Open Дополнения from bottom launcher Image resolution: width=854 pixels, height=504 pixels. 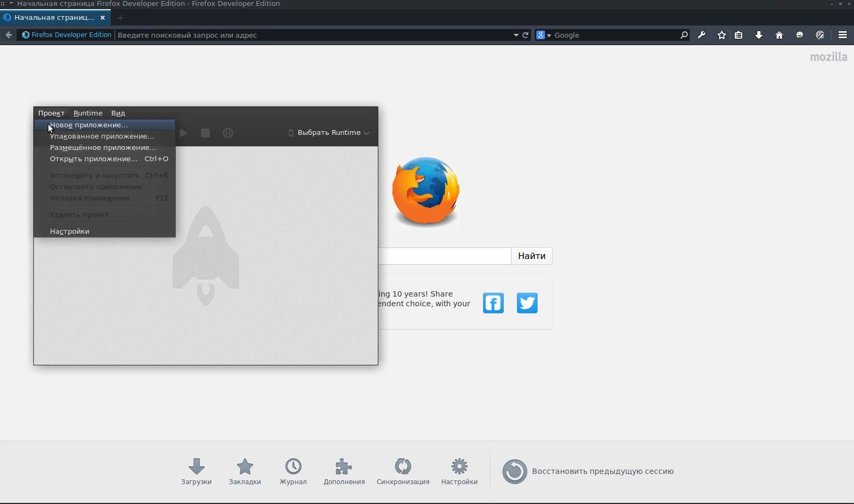344,472
